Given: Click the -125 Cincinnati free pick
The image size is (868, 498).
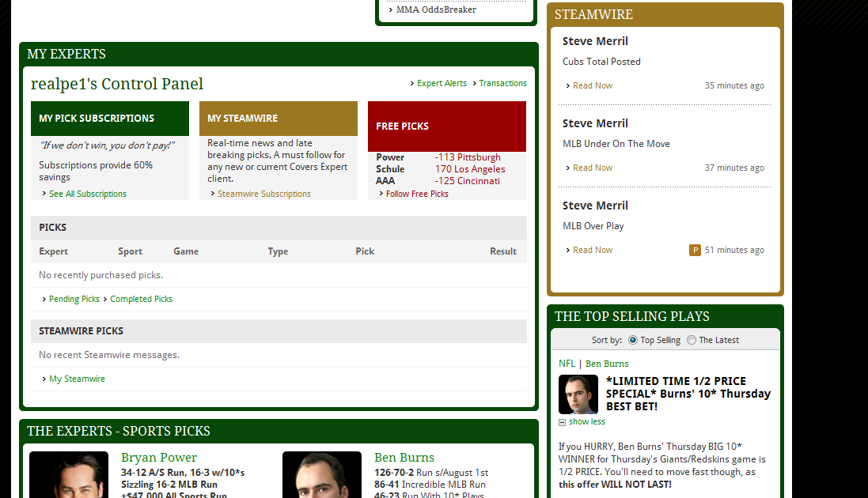Looking at the screenshot, I should 467,181.
